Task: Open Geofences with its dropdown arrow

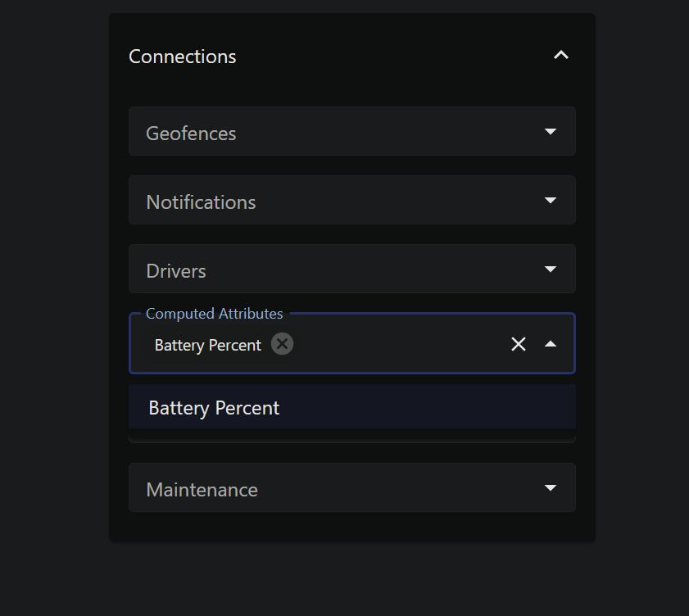Action: coord(551,132)
